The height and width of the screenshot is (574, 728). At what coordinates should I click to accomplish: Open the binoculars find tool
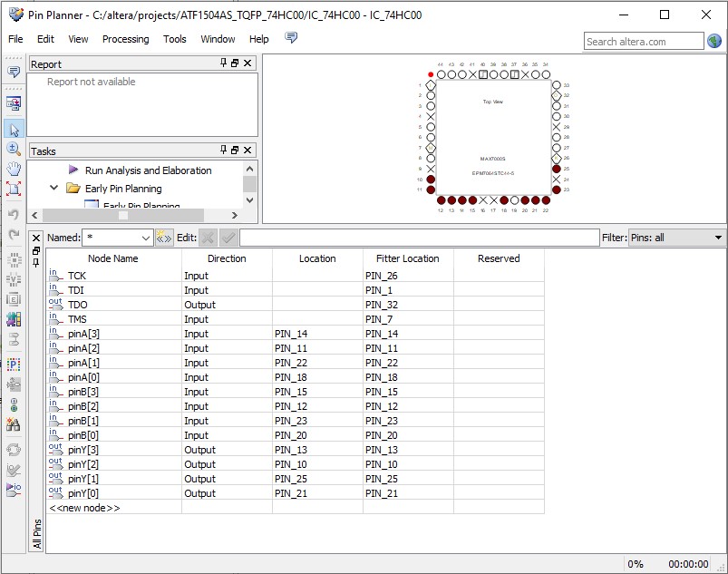tap(13, 423)
